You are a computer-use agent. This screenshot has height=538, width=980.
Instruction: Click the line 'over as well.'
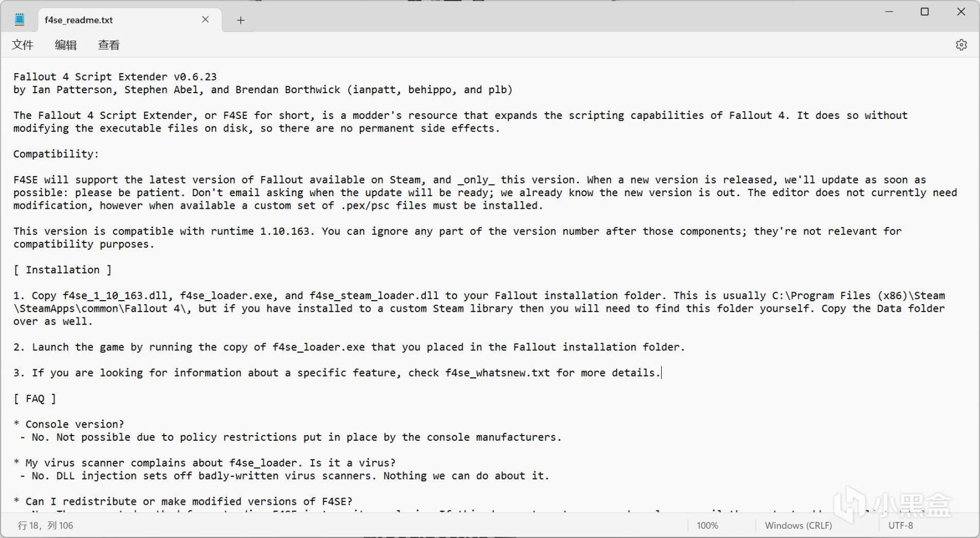(53, 321)
